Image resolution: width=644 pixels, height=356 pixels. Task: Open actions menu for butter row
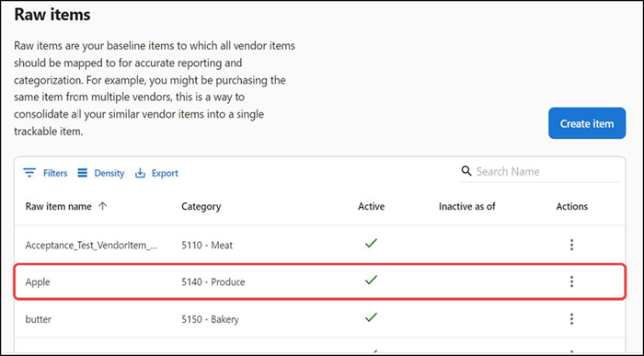pos(571,319)
